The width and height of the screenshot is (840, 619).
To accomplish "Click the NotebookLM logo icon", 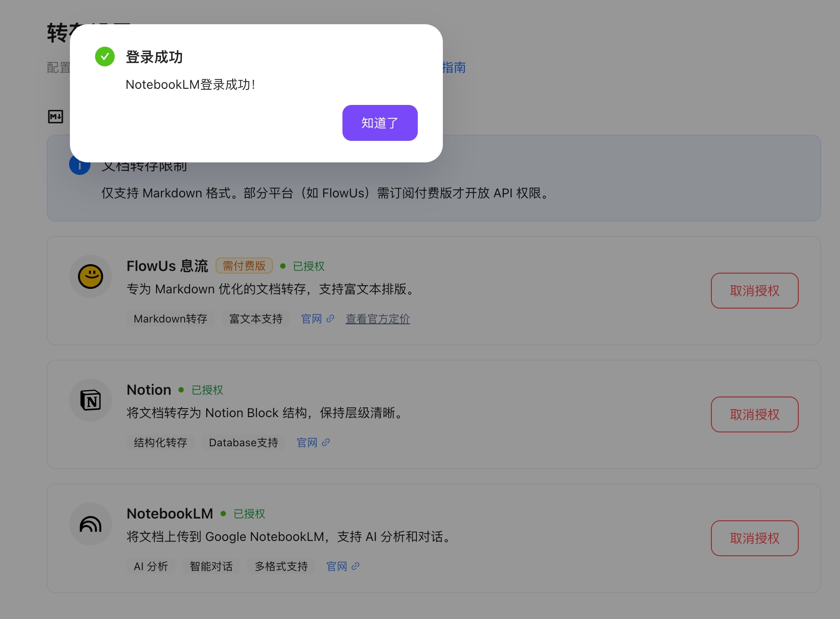I will 91,524.
